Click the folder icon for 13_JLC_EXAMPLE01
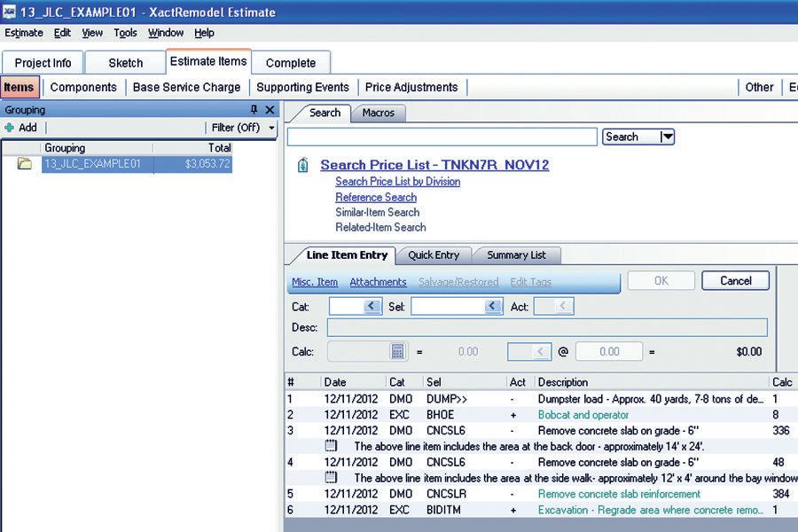Screen dimensions: 798x532 pyautogui.click(x=25, y=164)
